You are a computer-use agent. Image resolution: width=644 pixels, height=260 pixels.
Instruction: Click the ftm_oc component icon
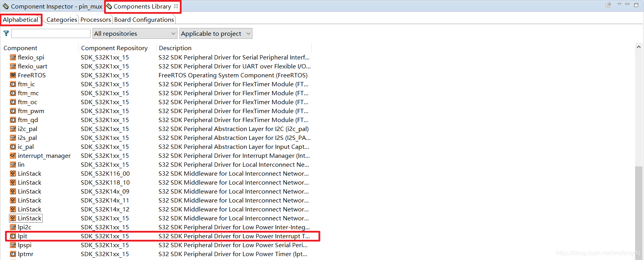[13, 102]
